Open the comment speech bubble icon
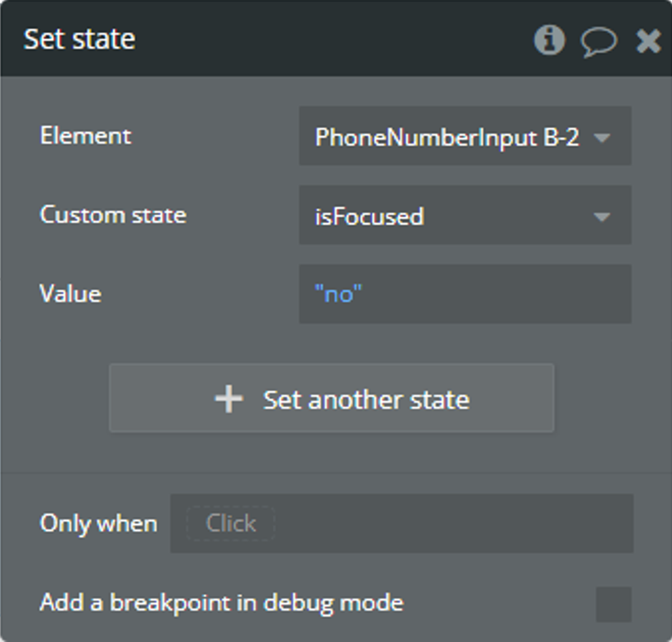The height and width of the screenshot is (642, 672). 598,42
